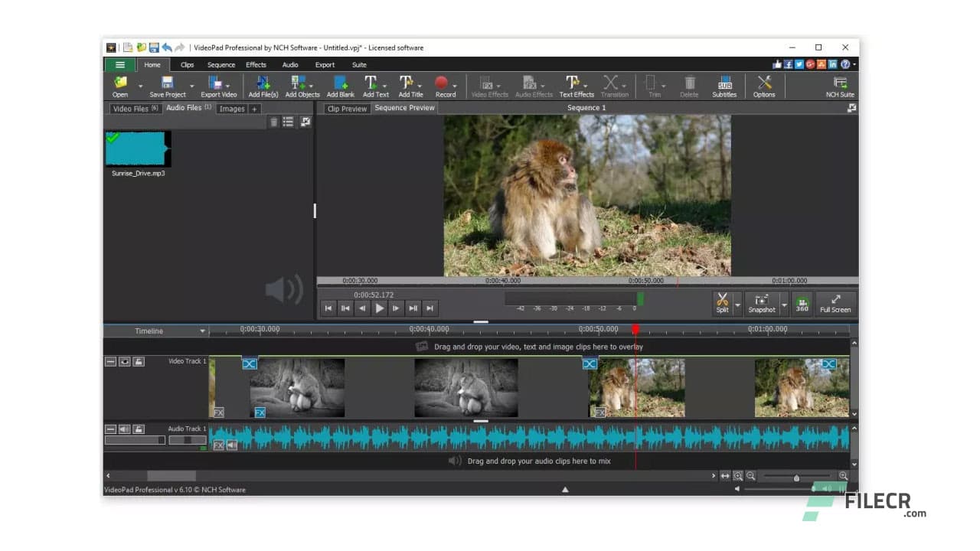This screenshot has width=980, height=551.
Task: Click the Add File(s) button
Action: tap(263, 84)
